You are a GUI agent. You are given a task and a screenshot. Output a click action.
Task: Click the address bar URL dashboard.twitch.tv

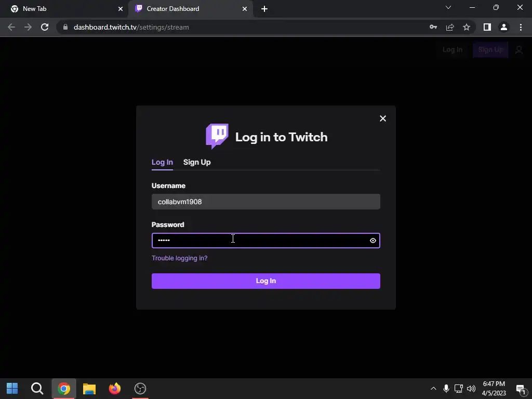point(131,27)
